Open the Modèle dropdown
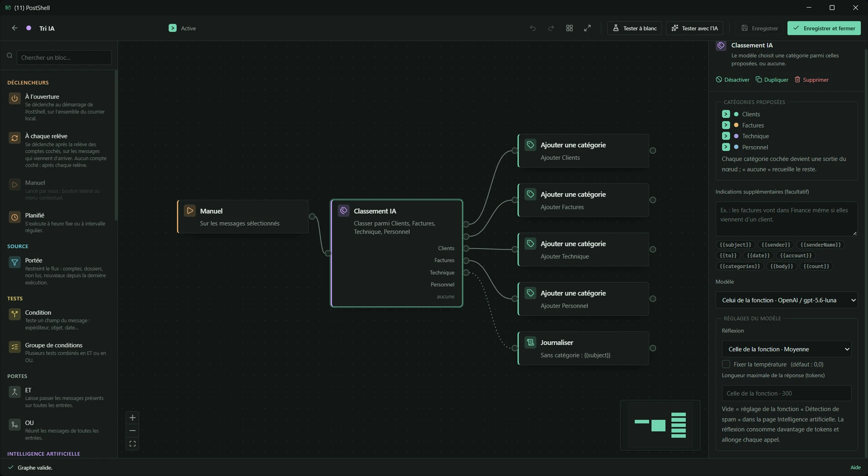This screenshot has width=868, height=476. [x=786, y=300]
